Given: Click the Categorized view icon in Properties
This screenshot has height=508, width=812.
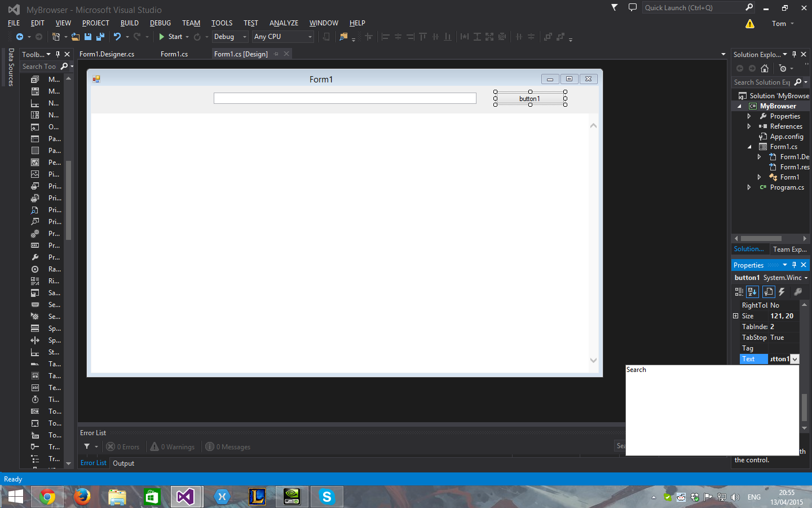Looking at the screenshot, I should click(739, 292).
